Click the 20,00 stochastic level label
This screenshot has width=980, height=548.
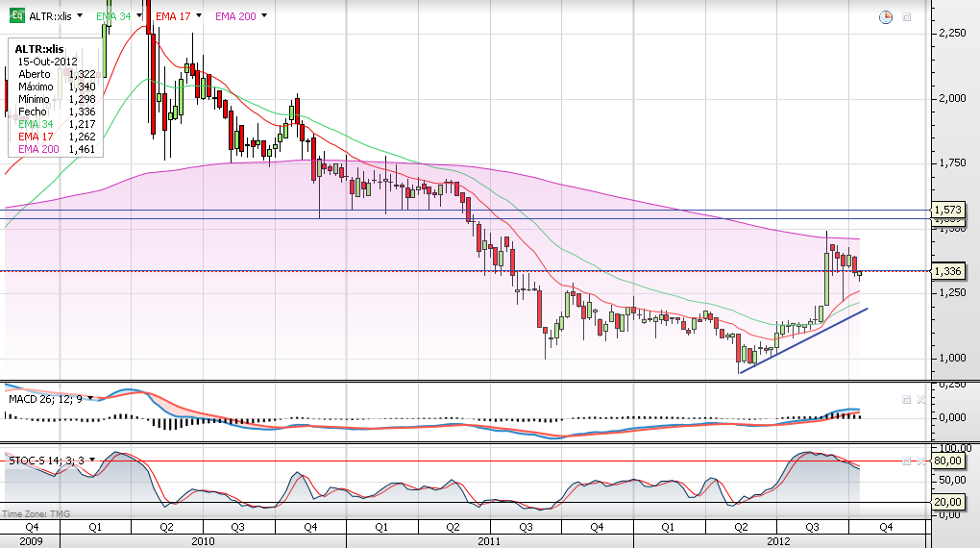click(947, 502)
